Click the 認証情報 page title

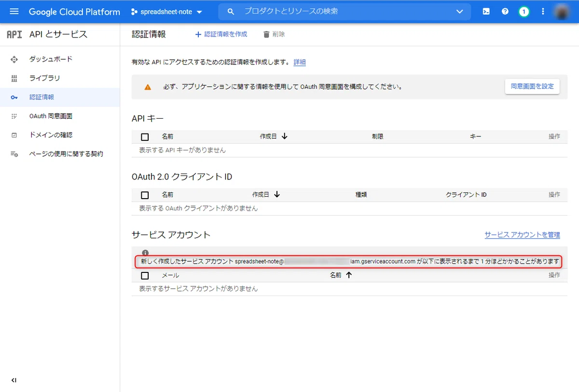click(x=149, y=34)
